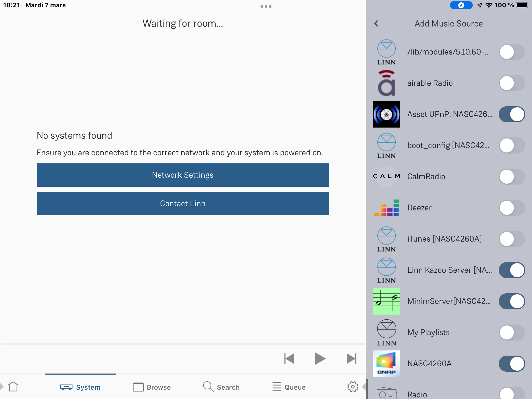Enable the airable Radio toggle

(511, 83)
